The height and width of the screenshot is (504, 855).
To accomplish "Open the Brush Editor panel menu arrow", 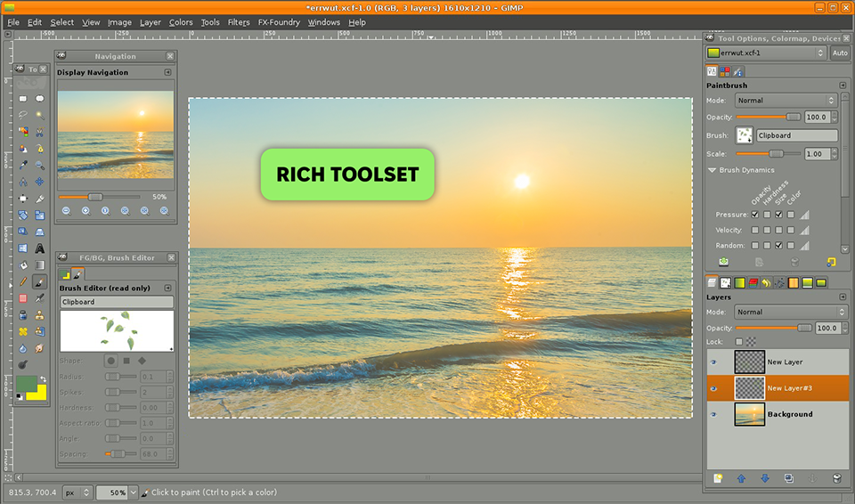I will 168,288.
